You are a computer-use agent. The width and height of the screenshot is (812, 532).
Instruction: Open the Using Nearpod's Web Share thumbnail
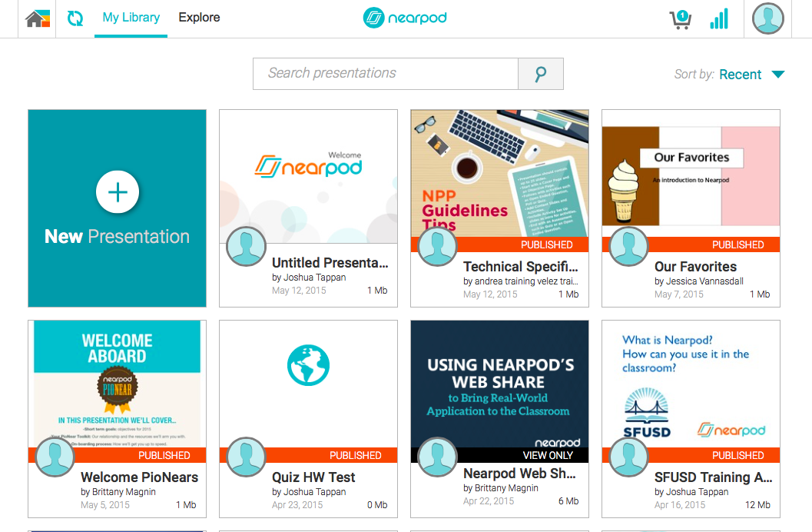(x=500, y=384)
